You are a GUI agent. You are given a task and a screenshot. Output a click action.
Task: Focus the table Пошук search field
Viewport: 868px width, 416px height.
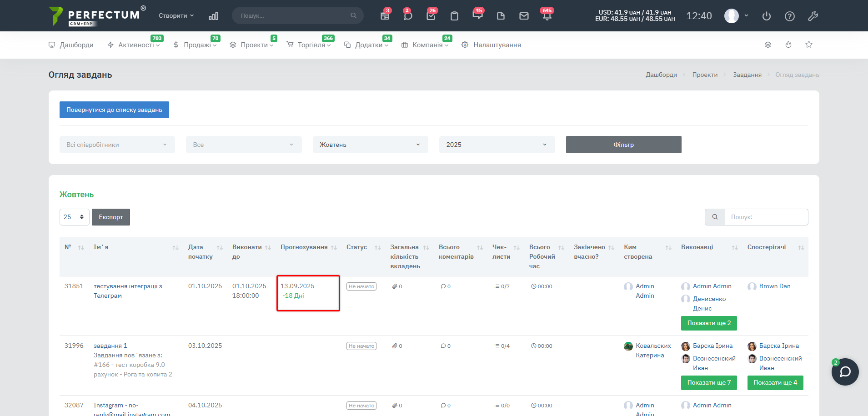[766, 217]
